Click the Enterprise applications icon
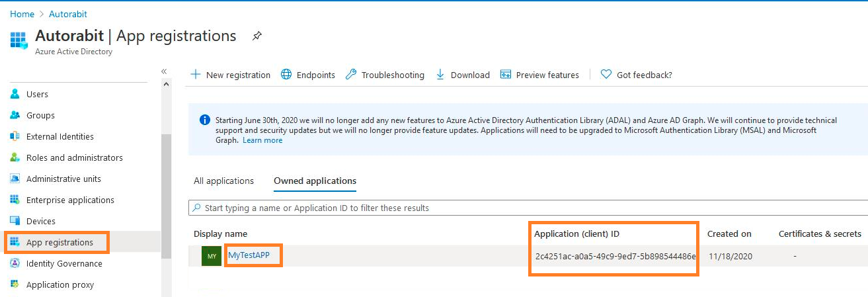Image resolution: width=868 pixels, height=297 pixels. (x=15, y=200)
